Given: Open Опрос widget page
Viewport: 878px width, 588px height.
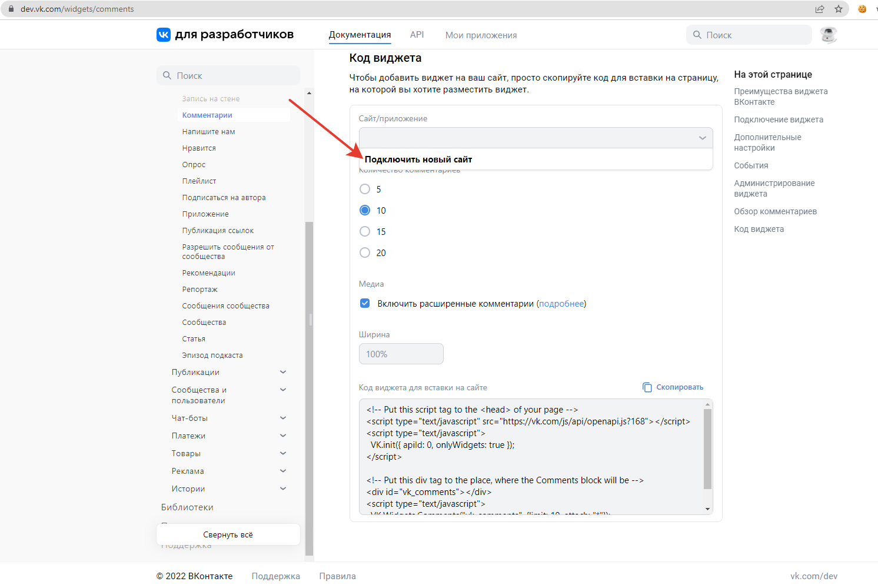Looking at the screenshot, I should pyautogui.click(x=194, y=165).
